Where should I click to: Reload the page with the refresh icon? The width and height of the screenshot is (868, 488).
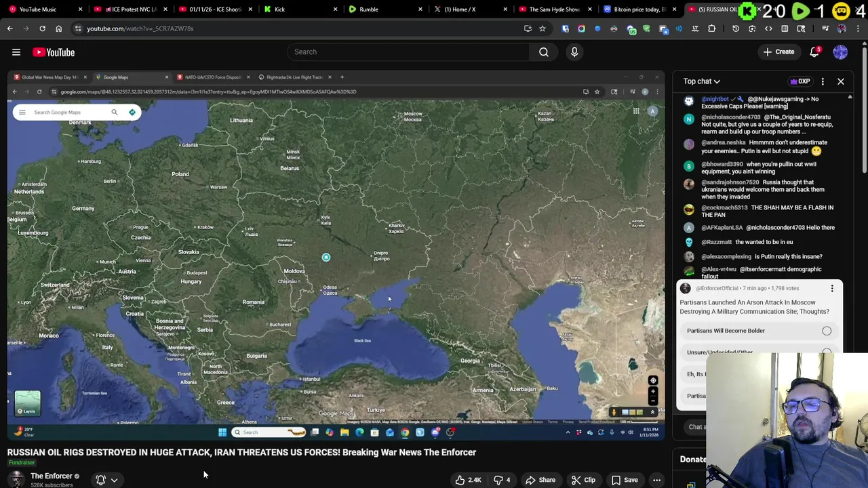(x=42, y=28)
